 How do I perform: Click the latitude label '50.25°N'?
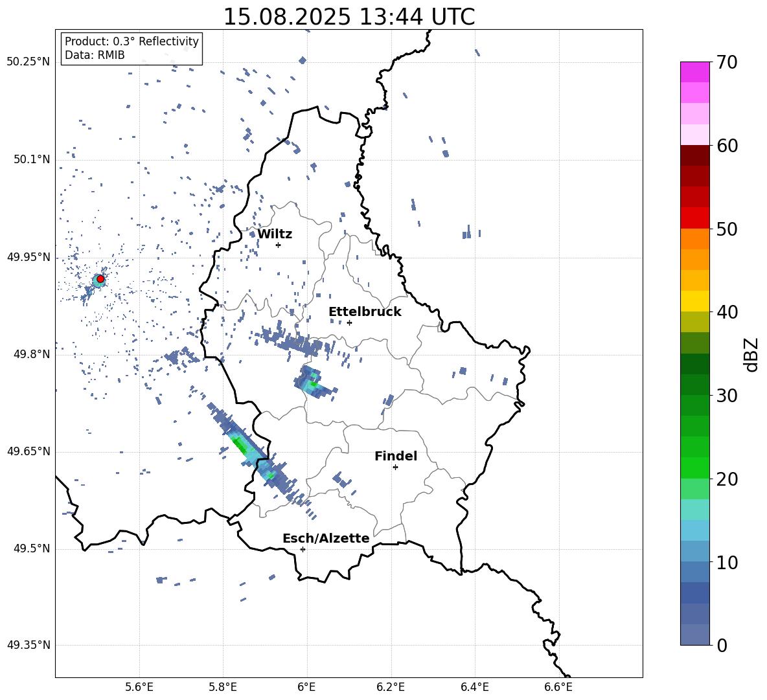(29, 62)
